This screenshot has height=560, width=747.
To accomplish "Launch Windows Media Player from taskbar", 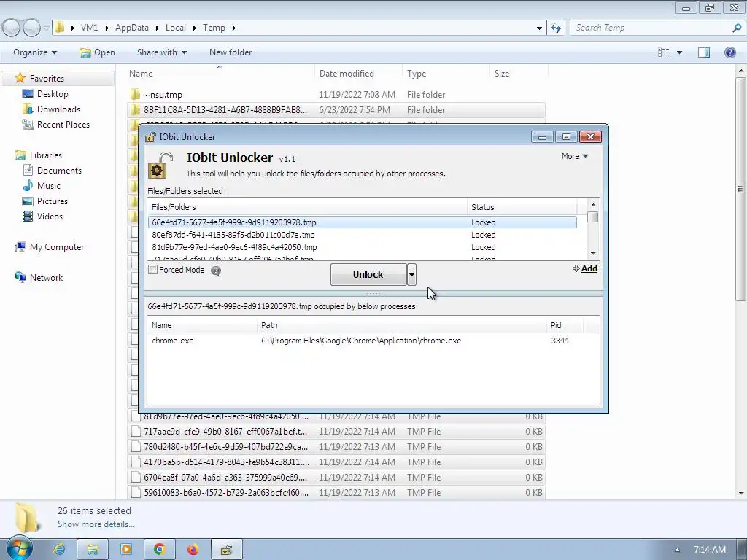I will [125, 549].
